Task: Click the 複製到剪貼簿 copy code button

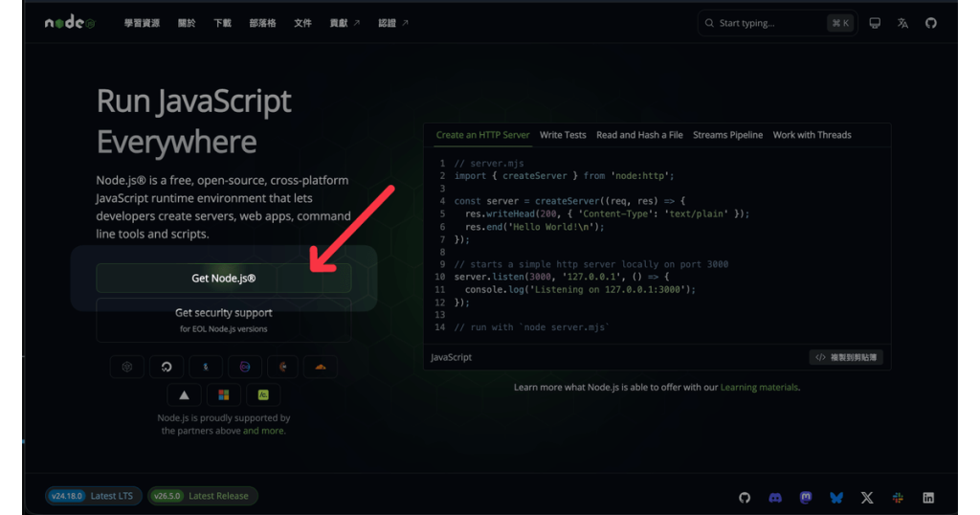Action: (x=846, y=357)
